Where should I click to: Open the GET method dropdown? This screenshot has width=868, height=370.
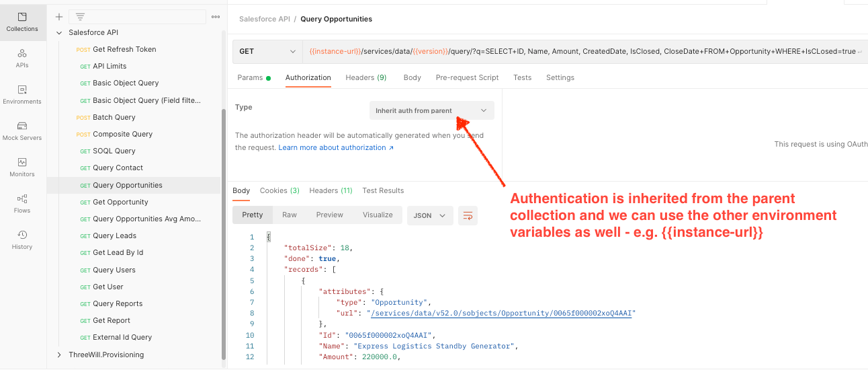click(267, 51)
